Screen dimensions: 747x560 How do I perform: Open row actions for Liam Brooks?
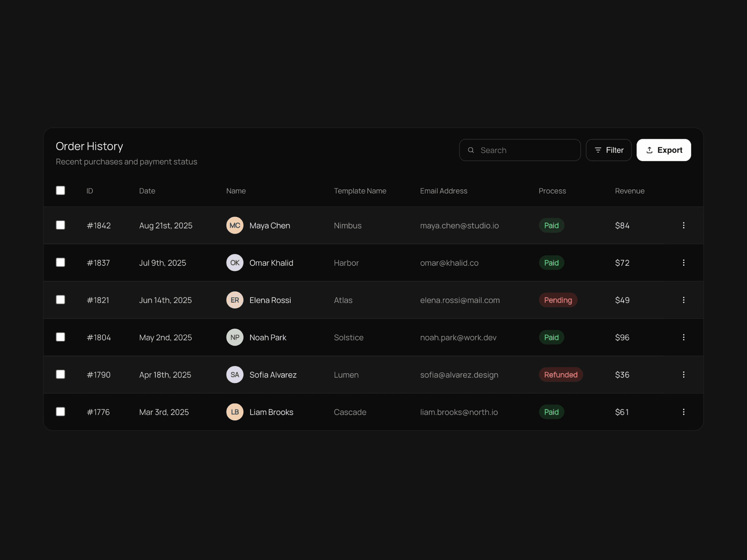coord(684,412)
